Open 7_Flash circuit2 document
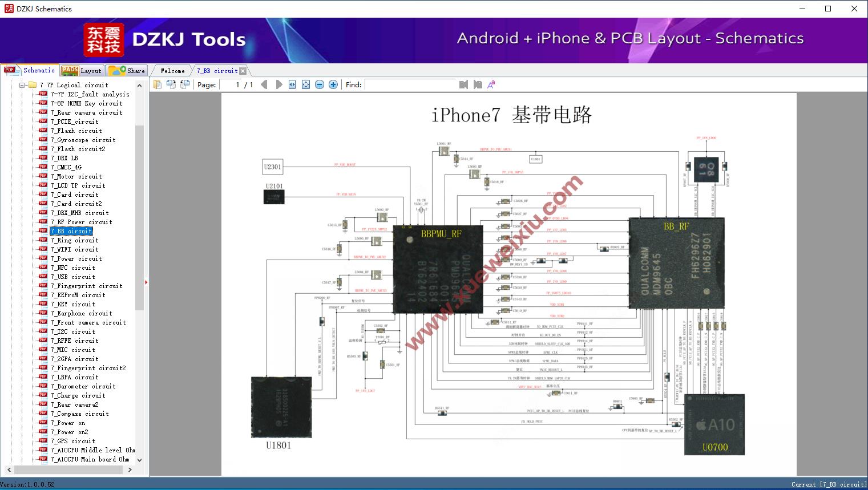Screen dimensions: 868x490 pos(78,149)
